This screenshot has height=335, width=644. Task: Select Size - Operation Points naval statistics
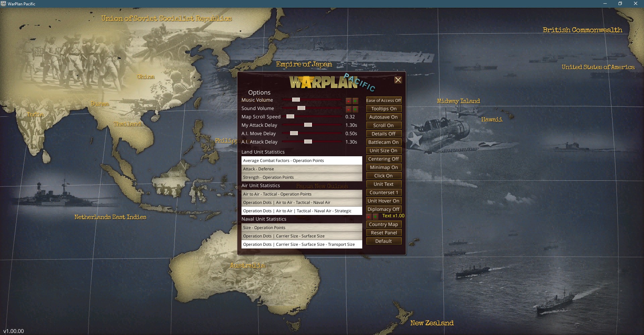pyautogui.click(x=302, y=228)
